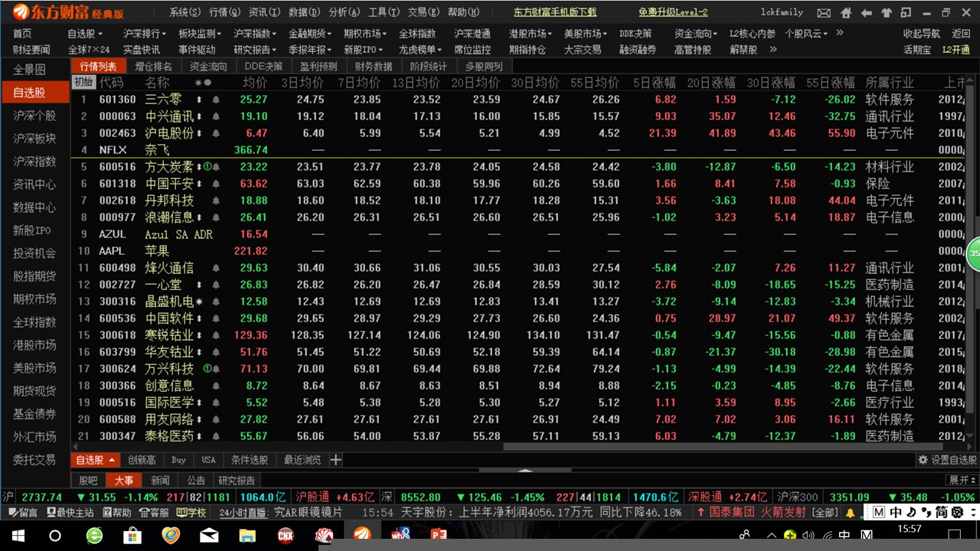Click the 东方财富手机版下载 link
The image size is (980, 551).
[555, 12]
